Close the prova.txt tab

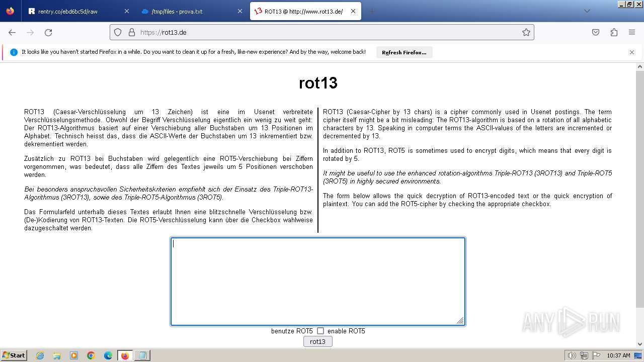pyautogui.click(x=240, y=11)
